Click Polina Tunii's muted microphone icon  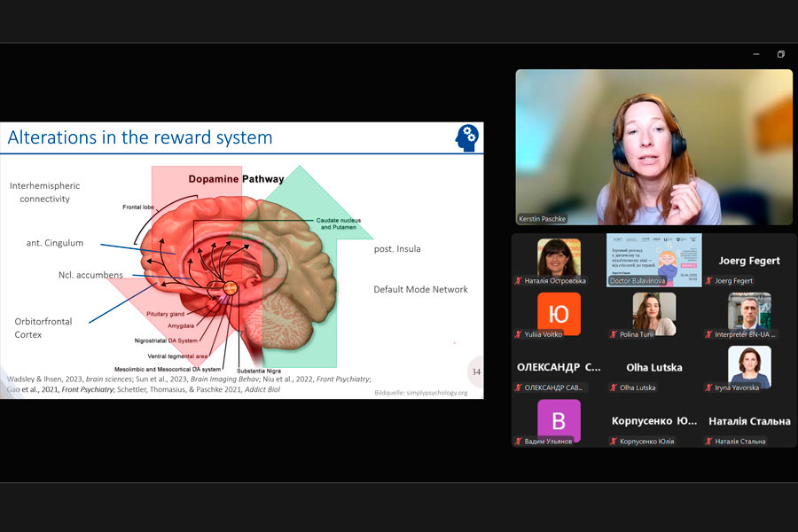613,334
